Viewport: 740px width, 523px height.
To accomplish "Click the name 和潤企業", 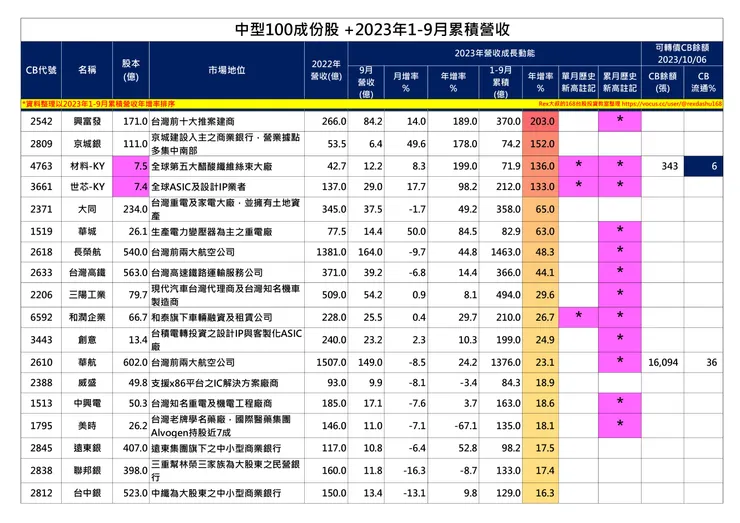I will click(87, 317).
